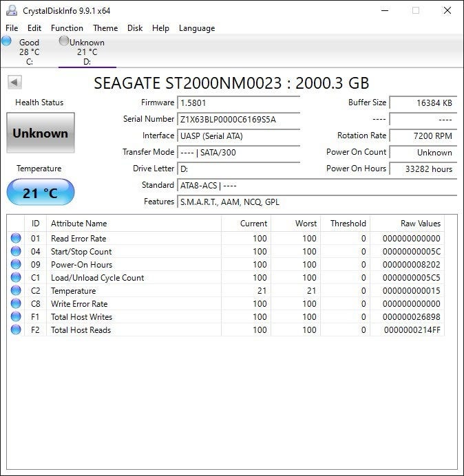Click raw value 000000000015
This screenshot has width=464, height=476.
click(412, 291)
